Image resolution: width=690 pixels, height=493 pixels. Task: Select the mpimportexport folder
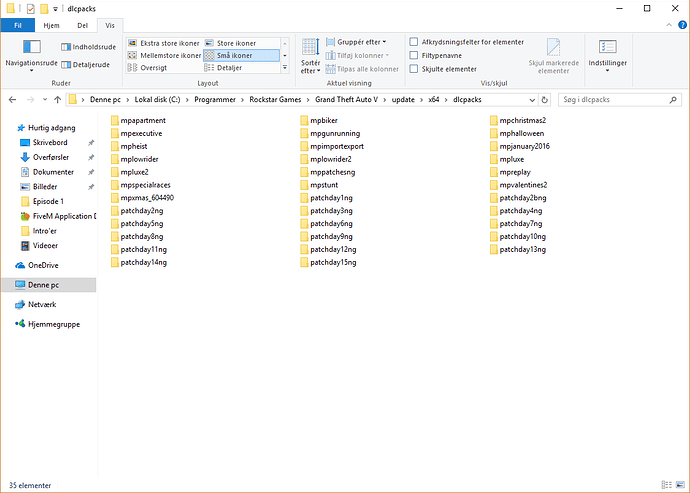(332, 146)
